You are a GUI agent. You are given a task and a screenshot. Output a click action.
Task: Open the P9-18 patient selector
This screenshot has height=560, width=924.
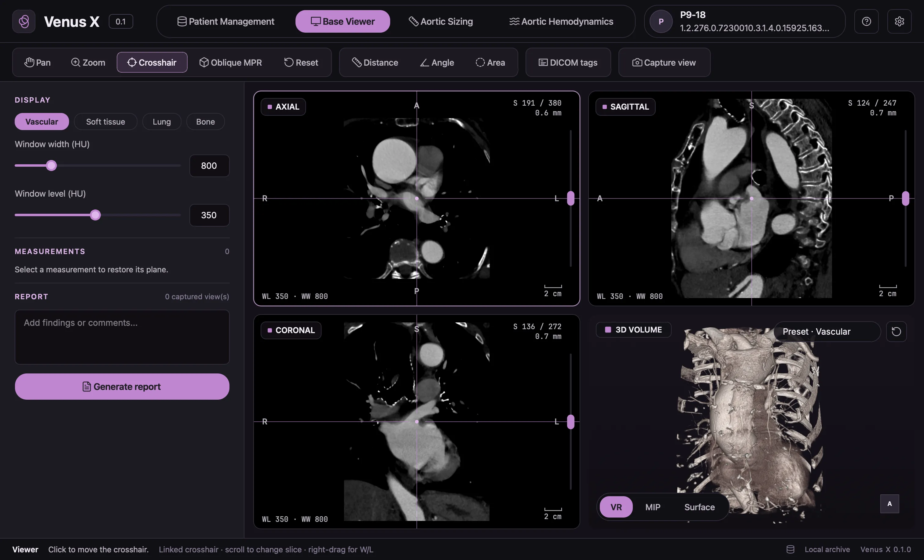coord(745,21)
